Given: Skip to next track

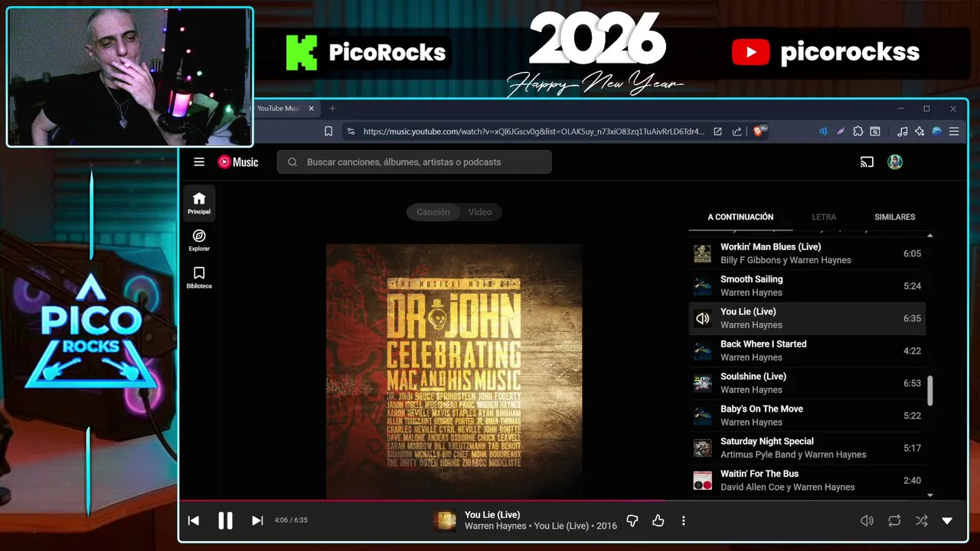Looking at the screenshot, I should tap(257, 520).
